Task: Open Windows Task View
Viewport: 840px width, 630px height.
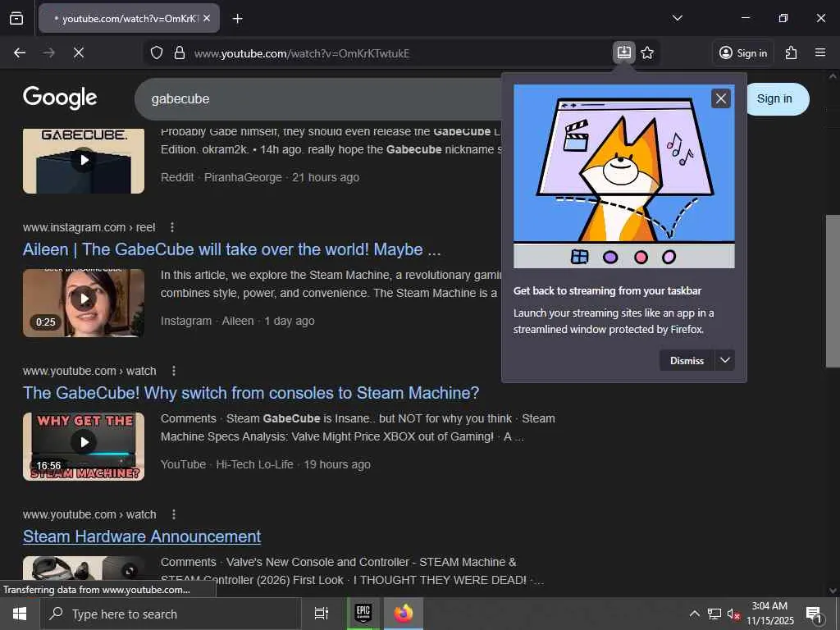Action: pos(322,614)
